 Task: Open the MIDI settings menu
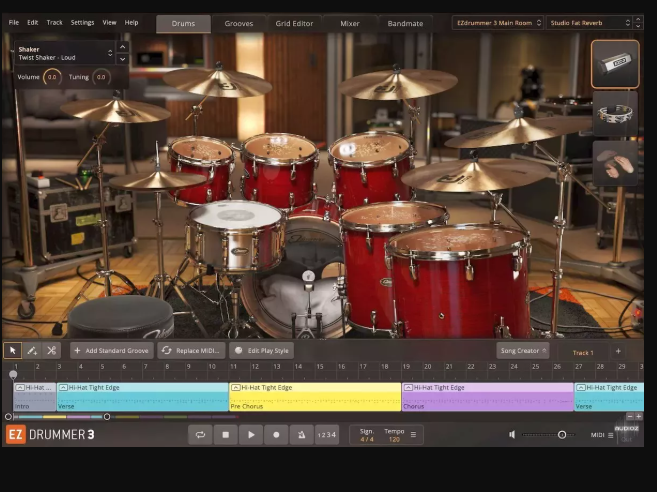602,435
